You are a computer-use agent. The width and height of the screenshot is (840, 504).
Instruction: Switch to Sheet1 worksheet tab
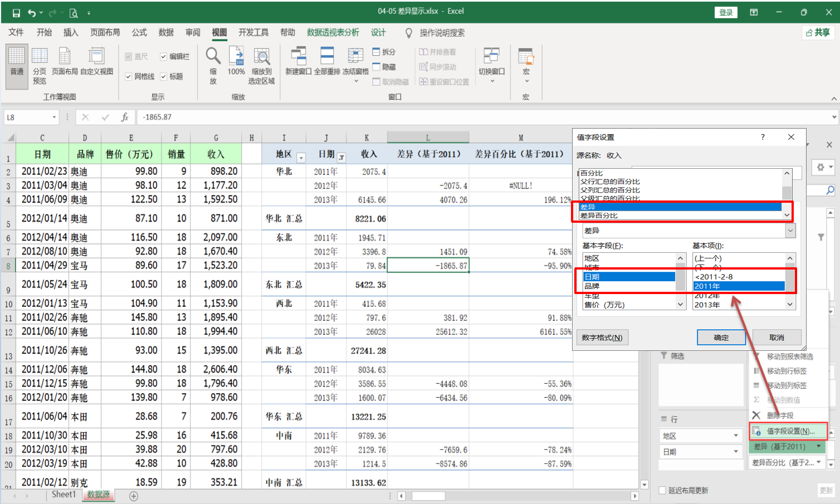point(63,495)
